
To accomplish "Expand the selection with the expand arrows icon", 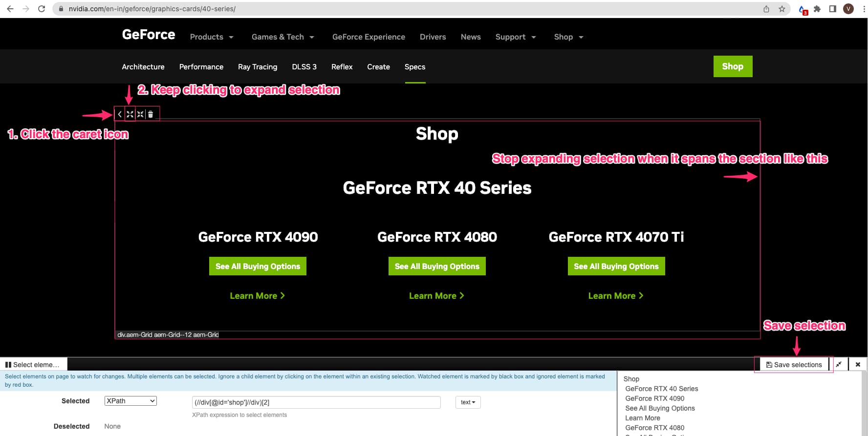I will (x=130, y=114).
